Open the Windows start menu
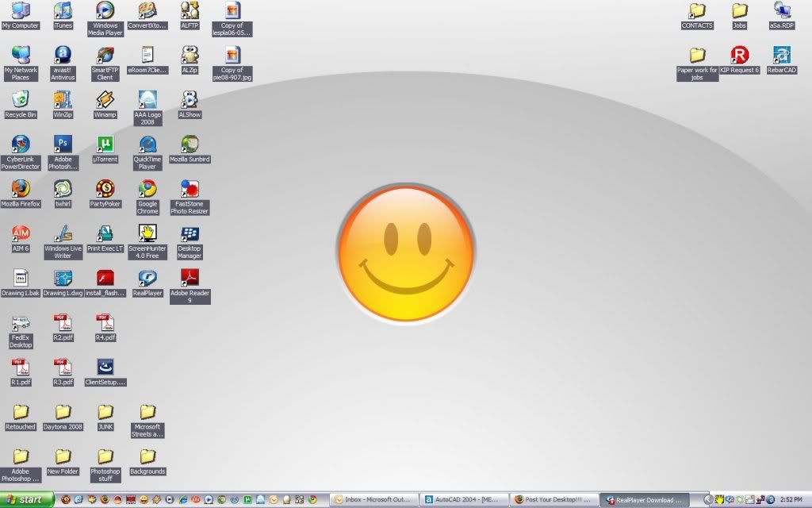This screenshot has height=508, width=812. click(27, 500)
